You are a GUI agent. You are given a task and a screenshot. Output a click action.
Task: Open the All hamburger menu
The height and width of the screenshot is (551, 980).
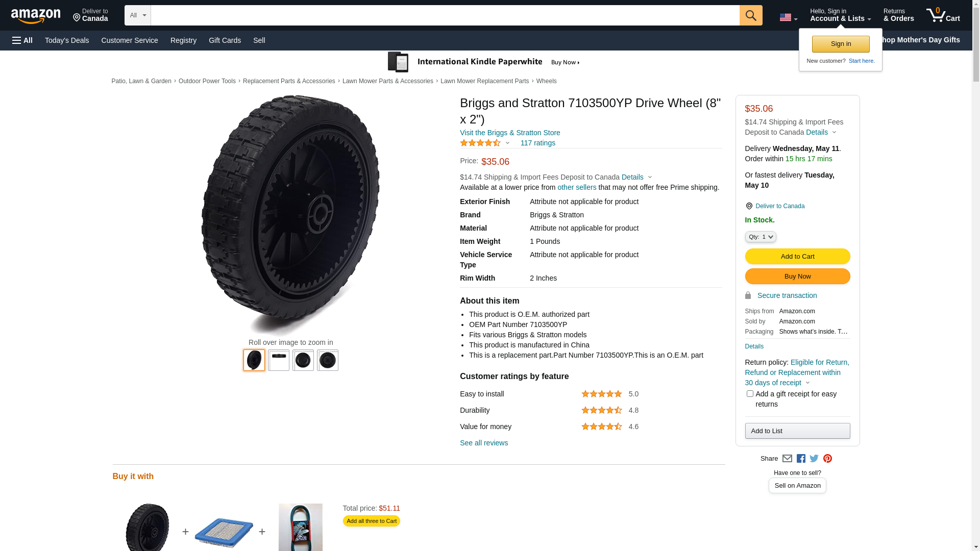click(x=22, y=40)
